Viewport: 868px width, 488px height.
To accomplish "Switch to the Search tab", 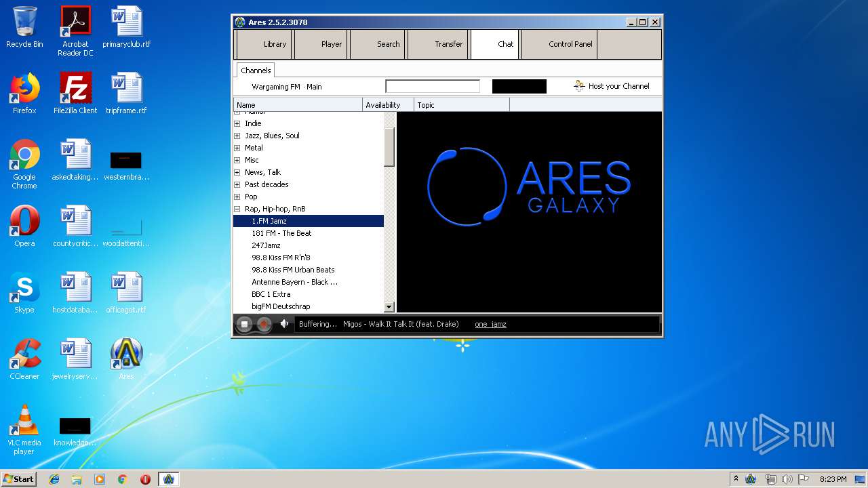I will coord(378,44).
